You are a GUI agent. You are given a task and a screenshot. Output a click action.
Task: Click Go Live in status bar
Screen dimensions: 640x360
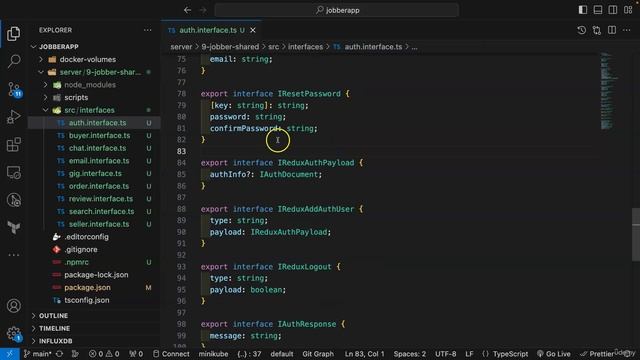(x=554, y=354)
